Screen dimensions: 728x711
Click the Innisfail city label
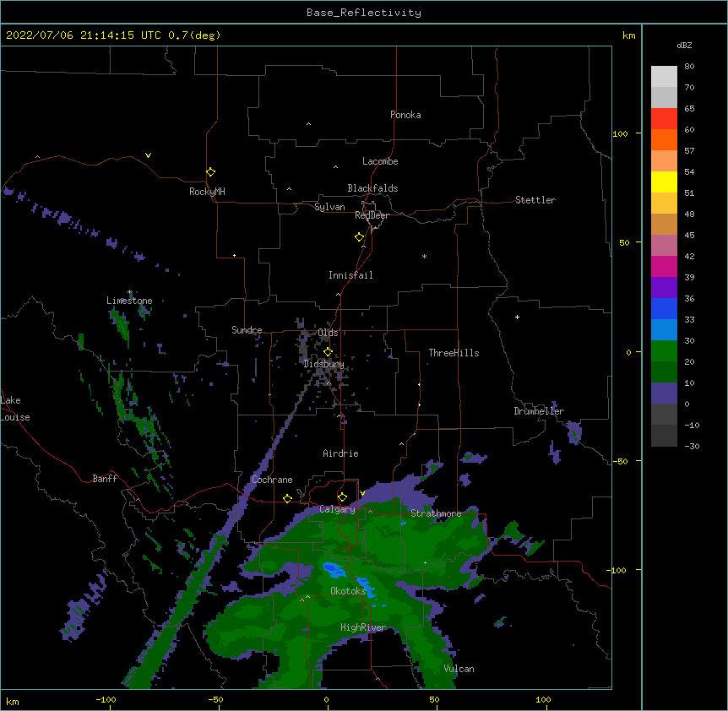(x=350, y=275)
